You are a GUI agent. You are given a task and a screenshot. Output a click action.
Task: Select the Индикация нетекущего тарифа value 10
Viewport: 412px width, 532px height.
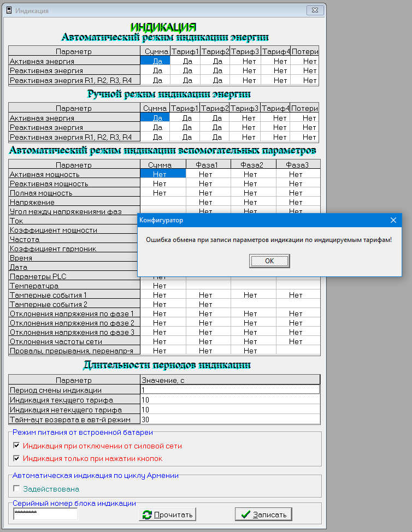pyautogui.click(x=230, y=410)
